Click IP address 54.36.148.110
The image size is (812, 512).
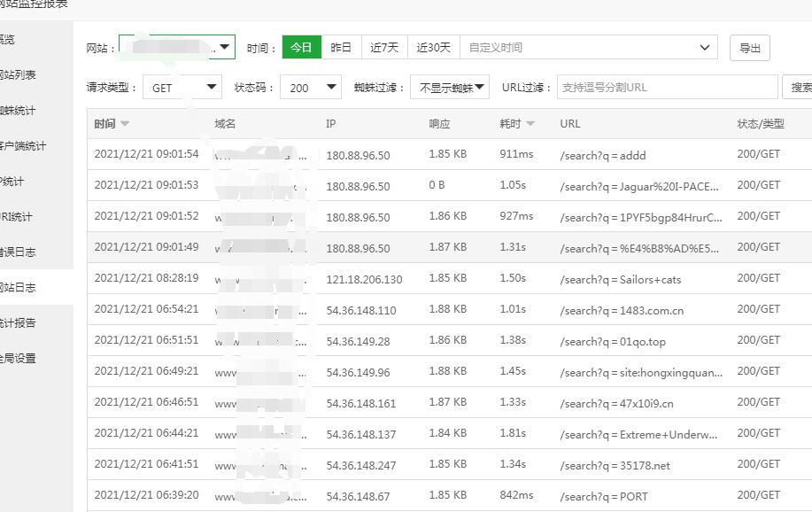(361, 311)
